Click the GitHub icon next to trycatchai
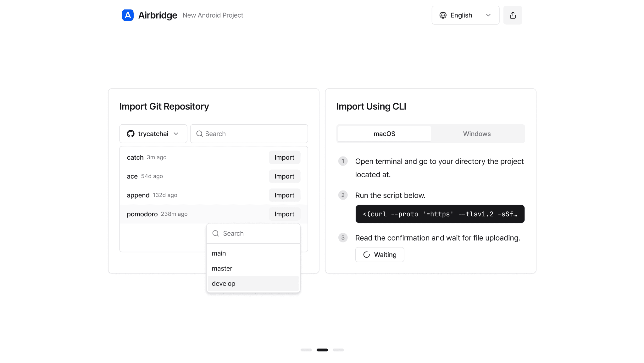The height and width of the screenshot is (363, 644). 130,133
